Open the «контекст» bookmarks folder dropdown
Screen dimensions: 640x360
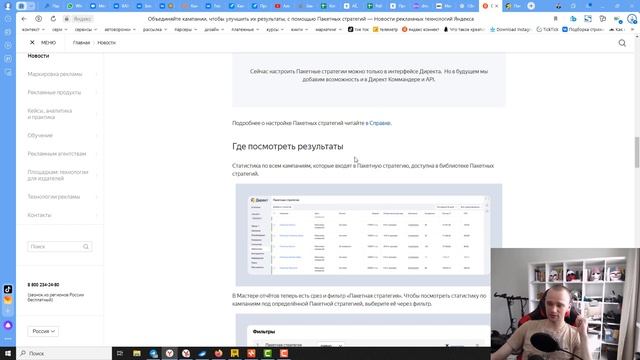[x=33, y=29]
